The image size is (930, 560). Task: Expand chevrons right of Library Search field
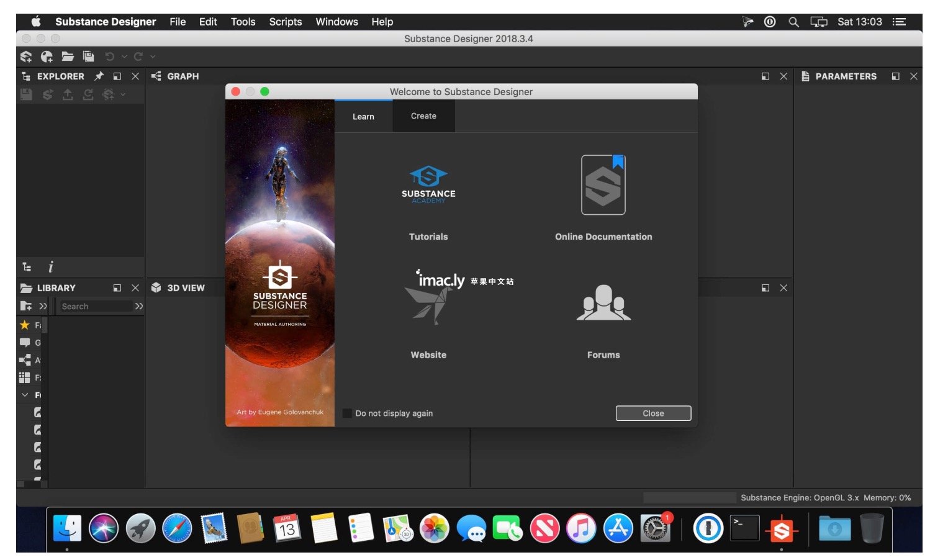[x=139, y=306]
